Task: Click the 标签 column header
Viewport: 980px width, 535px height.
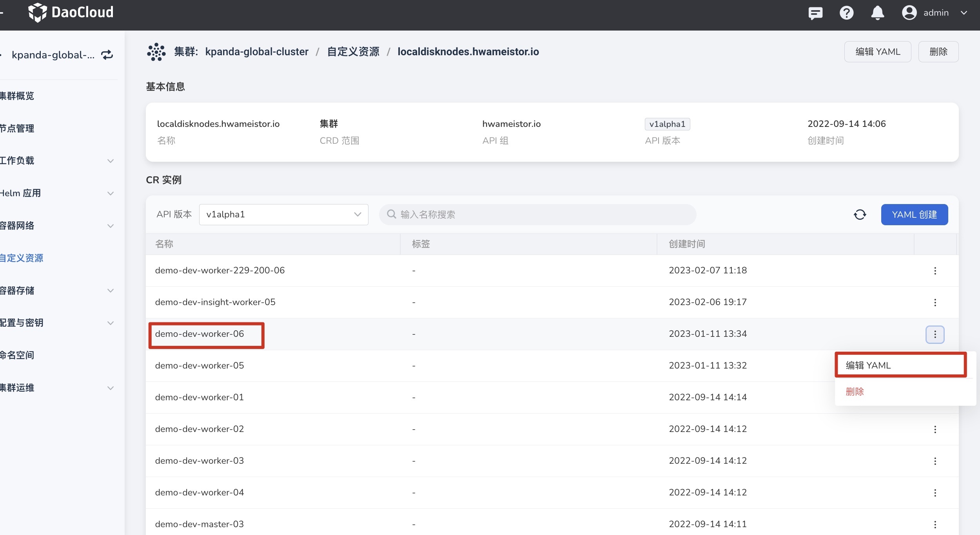Action: tap(421, 244)
